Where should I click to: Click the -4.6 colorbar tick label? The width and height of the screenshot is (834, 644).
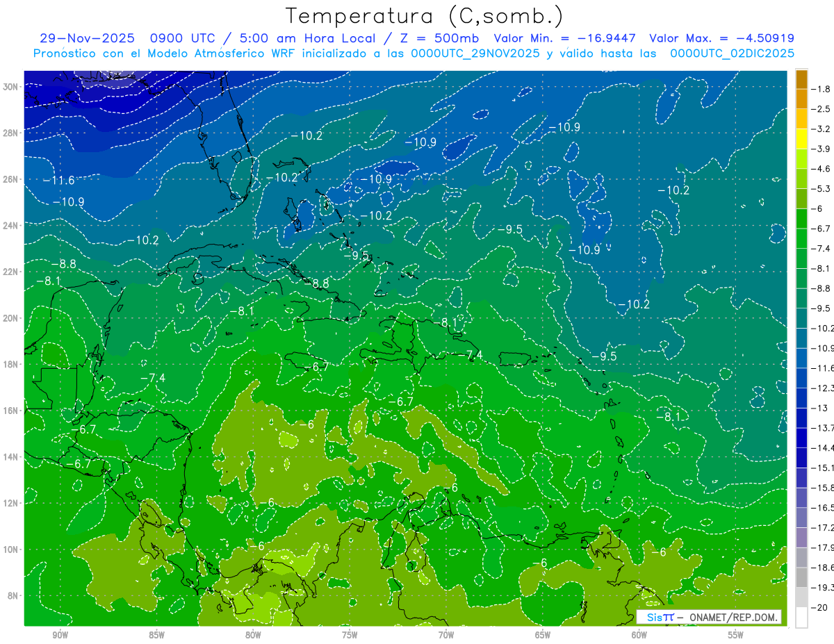[822, 169]
